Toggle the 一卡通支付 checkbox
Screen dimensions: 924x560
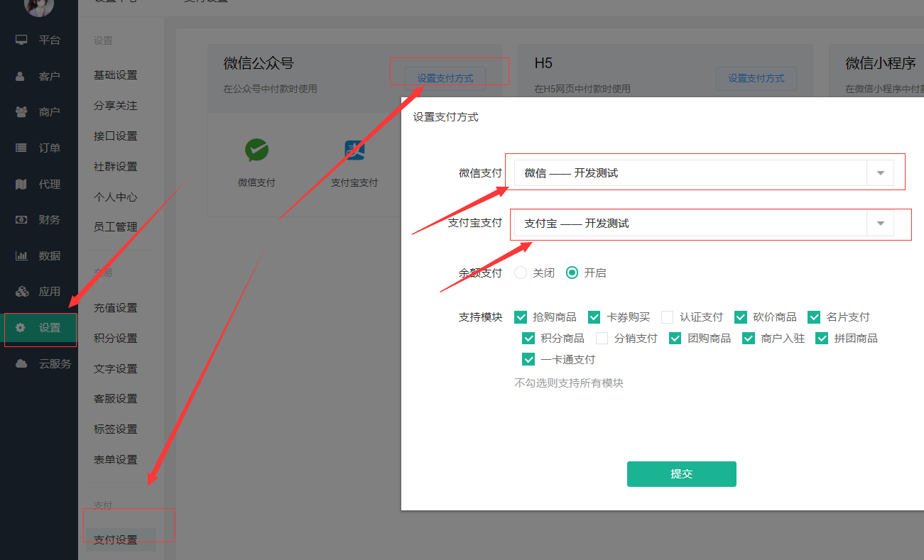click(528, 359)
